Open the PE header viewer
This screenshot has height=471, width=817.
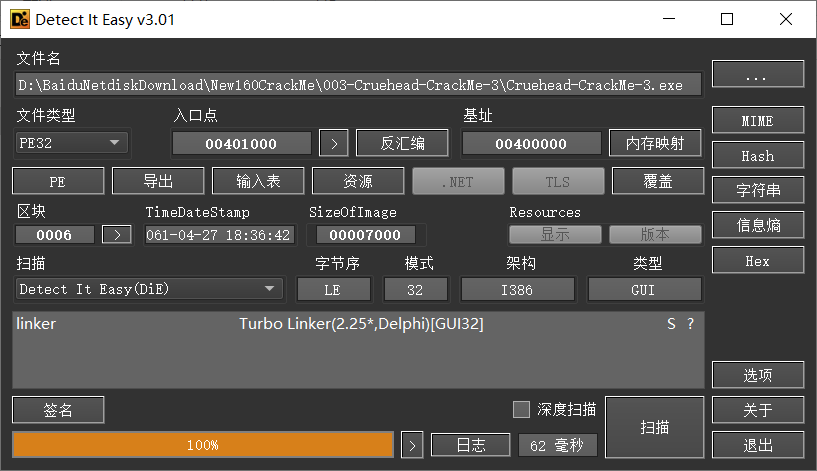58,181
